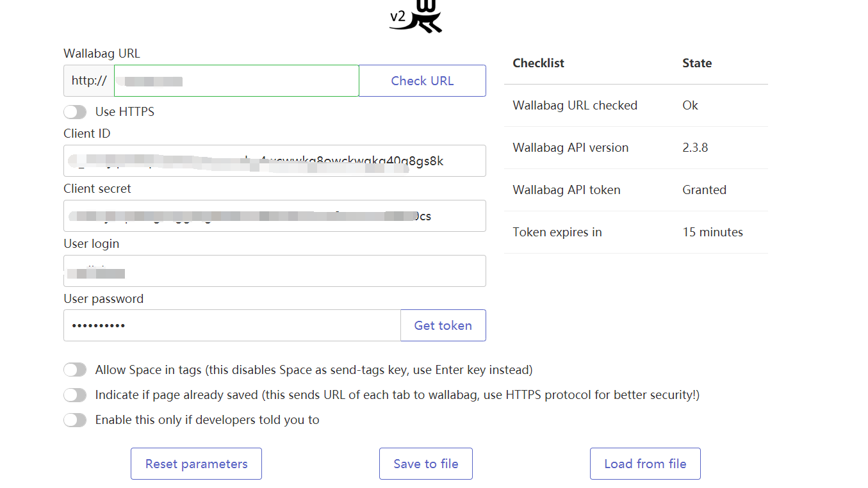This screenshot has height=488, width=868.
Task: Click 'Allow Space in tags' description text
Action: (x=314, y=370)
